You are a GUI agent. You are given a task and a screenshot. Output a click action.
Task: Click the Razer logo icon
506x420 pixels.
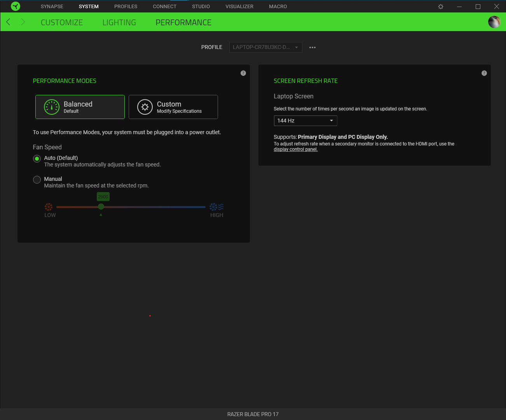[x=15, y=6]
